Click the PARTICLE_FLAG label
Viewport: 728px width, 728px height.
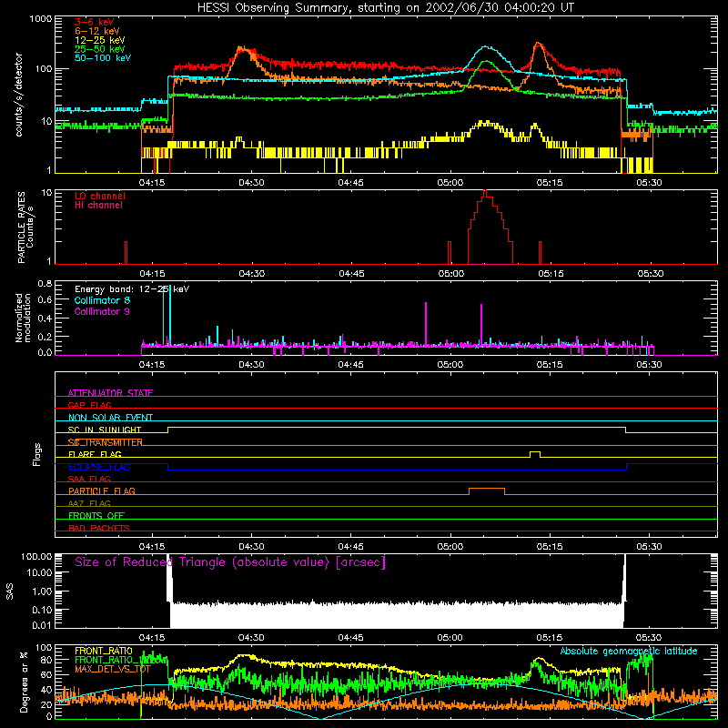tap(102, 490)
